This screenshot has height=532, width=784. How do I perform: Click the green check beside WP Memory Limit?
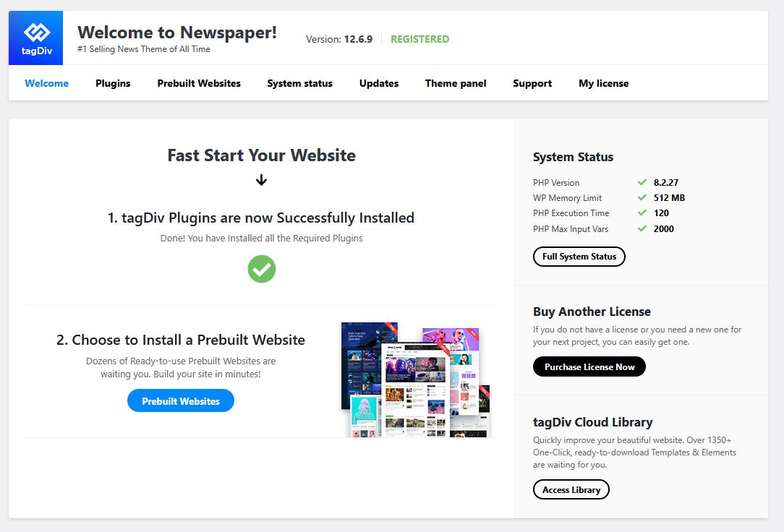(x=642, y=197)
